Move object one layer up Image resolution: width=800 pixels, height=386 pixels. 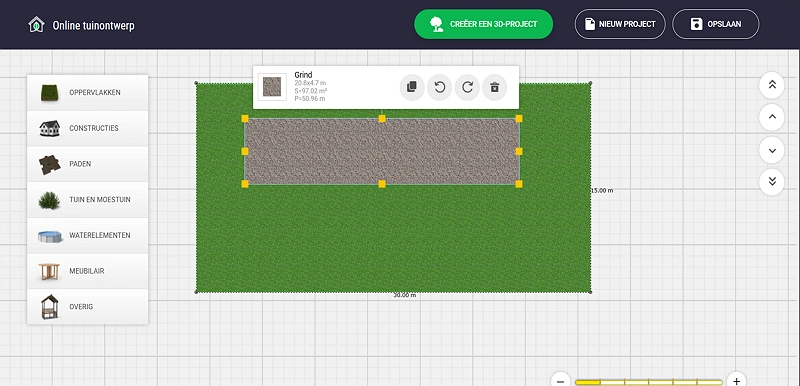(x=771, y=117)
